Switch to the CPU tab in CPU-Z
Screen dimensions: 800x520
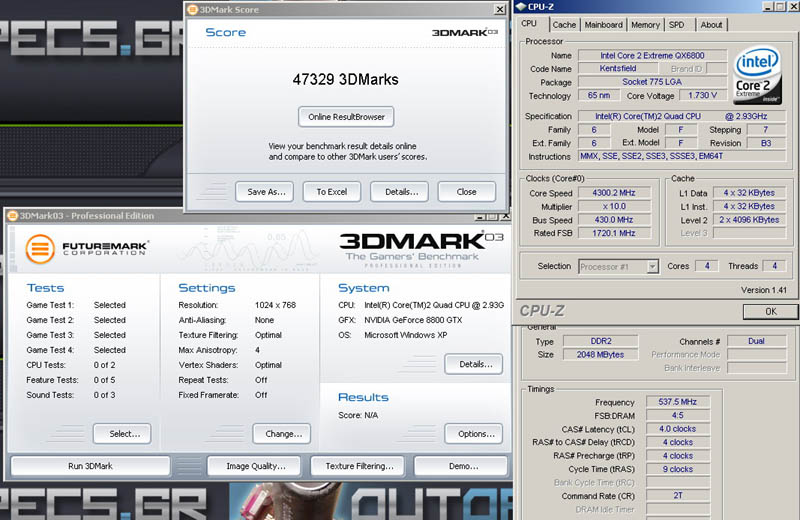click(529, 24)
